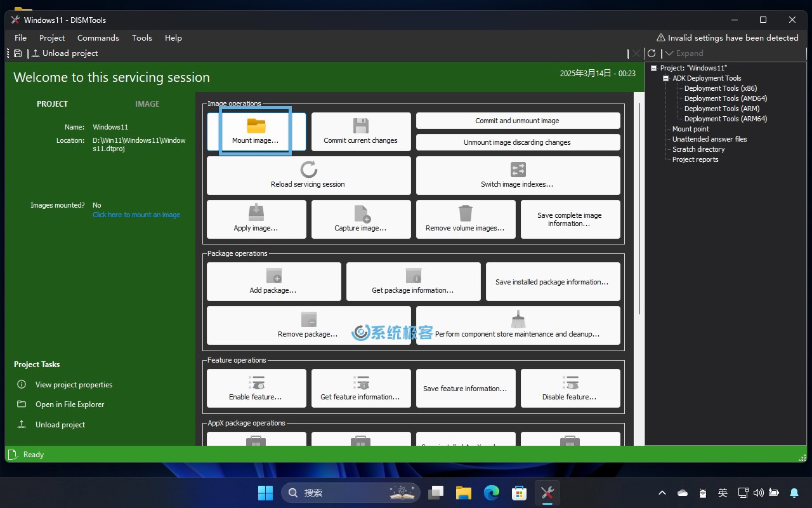
Task: Open Get package information
Action: pos(413,281)
